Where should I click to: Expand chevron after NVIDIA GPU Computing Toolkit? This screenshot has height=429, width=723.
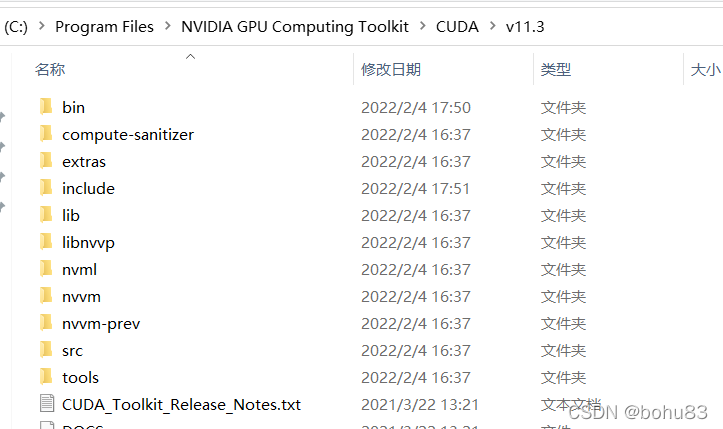pos(423,27)
